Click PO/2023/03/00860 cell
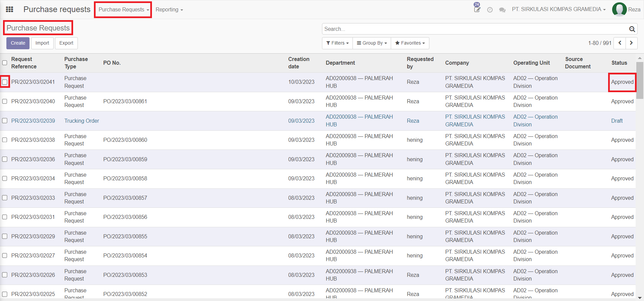This screenshot has height=301, width=644. 125,140
